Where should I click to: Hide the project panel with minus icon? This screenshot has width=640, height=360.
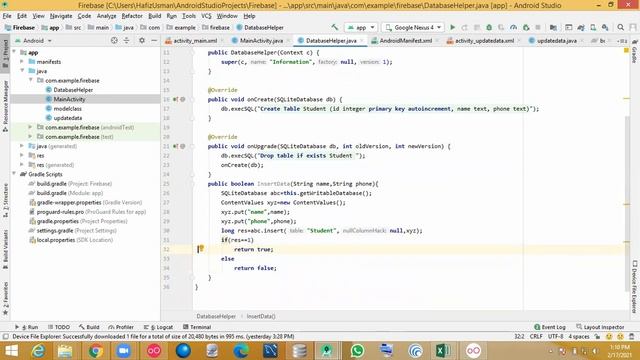[x=154, y=40]
